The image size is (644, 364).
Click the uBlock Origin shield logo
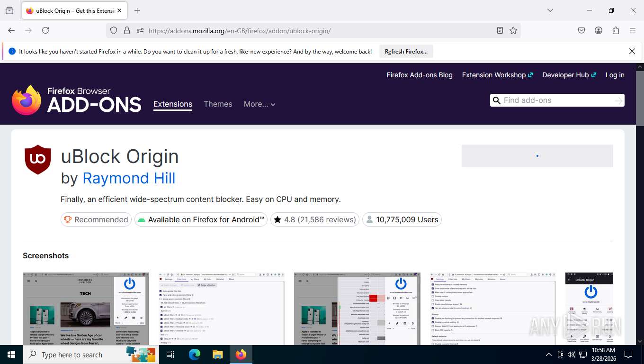coord(38,160)
